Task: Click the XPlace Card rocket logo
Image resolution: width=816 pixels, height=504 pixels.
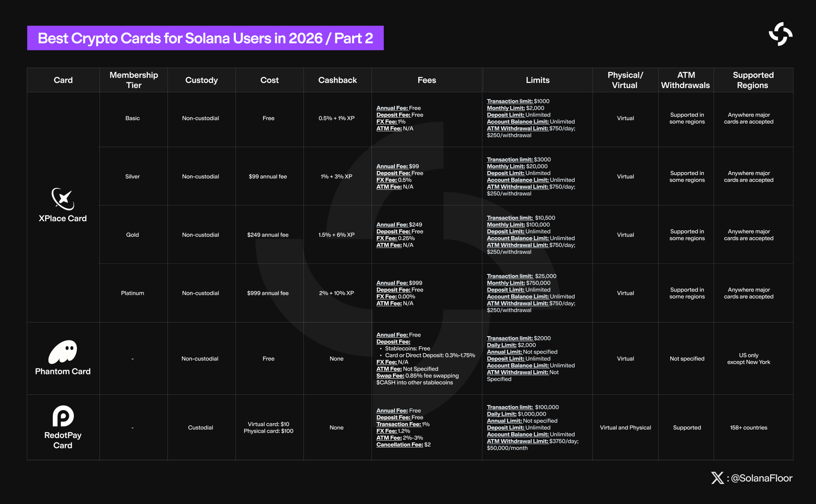Action: (63, 199)
